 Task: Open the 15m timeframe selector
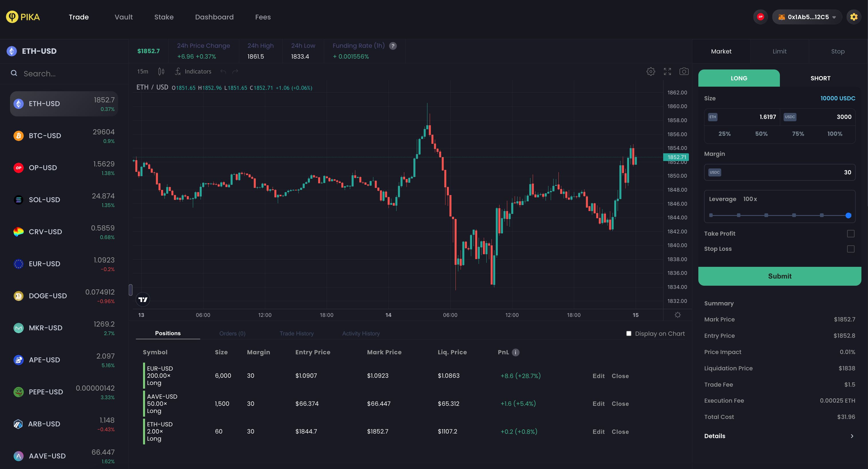pyautogui.click(x=142, y=71)
